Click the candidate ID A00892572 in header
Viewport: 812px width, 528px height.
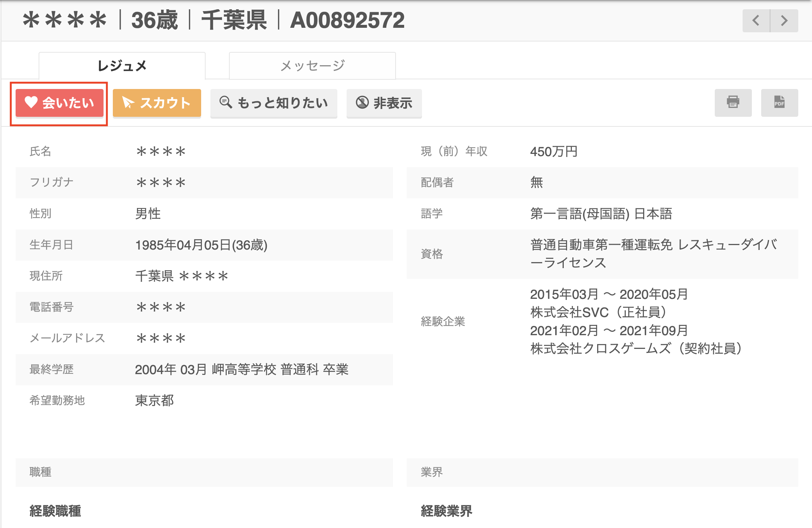click(347, 20)
